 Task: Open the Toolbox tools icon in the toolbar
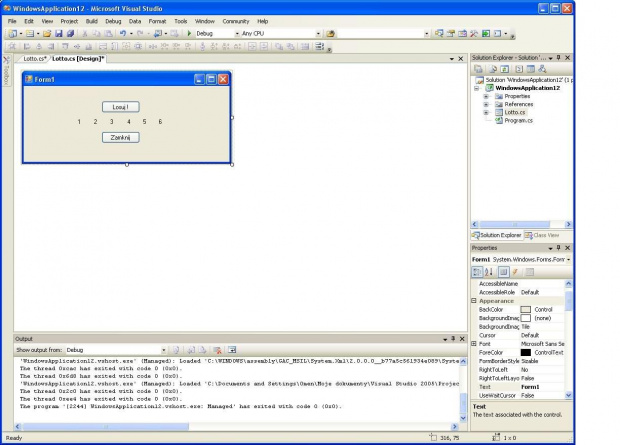(474, 34)
